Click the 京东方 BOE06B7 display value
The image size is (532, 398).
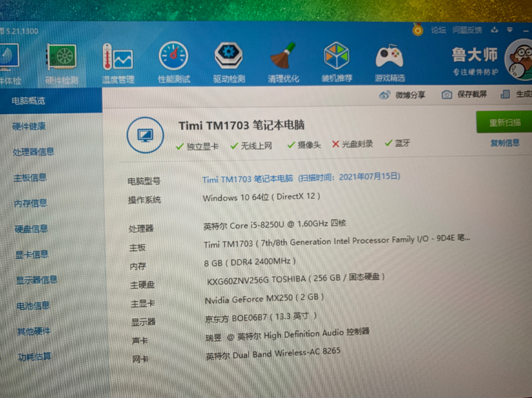[261, 318]
